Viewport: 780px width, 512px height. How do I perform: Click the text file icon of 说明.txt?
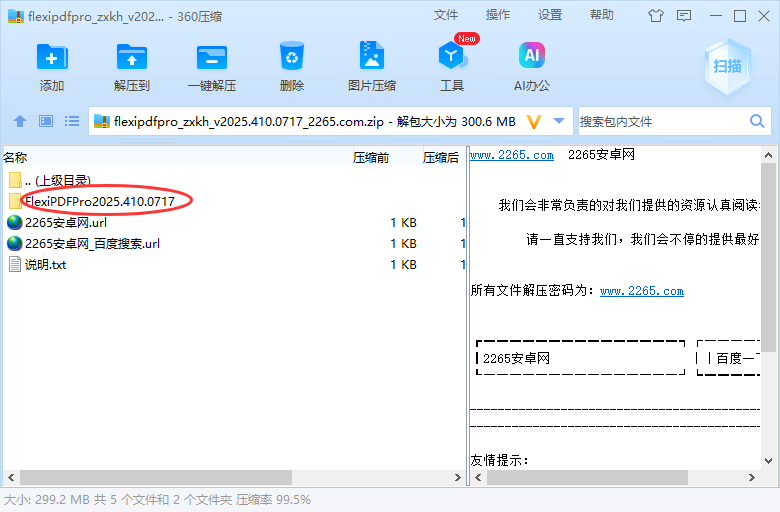click(15, 264)
